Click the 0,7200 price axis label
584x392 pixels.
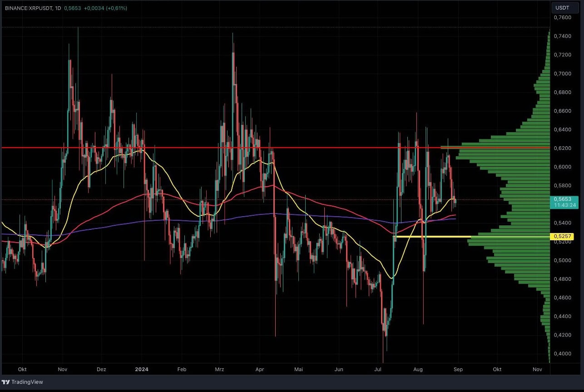[x=562, y=55]
